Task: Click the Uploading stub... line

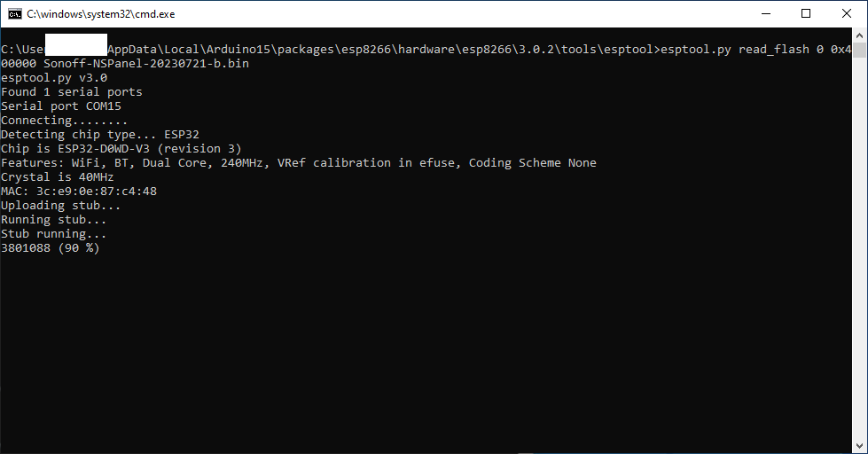Action: (x=61, y=206)
